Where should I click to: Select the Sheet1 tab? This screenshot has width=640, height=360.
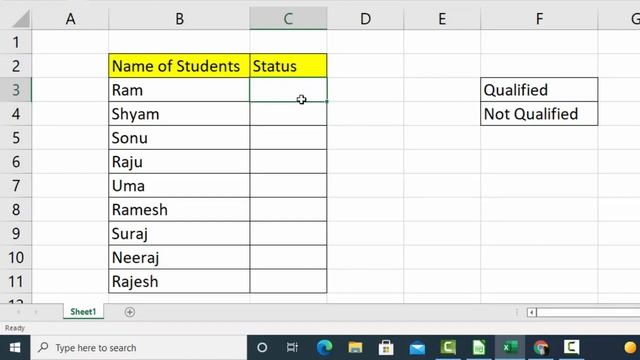coord(83,312)
